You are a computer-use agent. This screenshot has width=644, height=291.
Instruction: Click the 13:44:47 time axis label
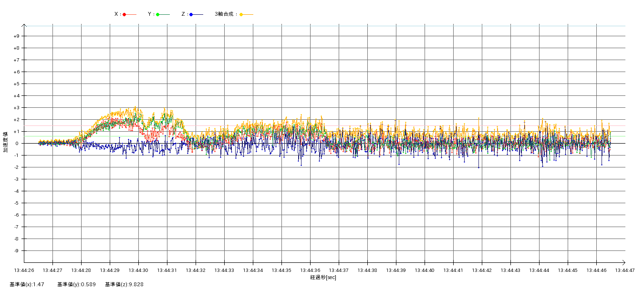click(x=625, y=270)
